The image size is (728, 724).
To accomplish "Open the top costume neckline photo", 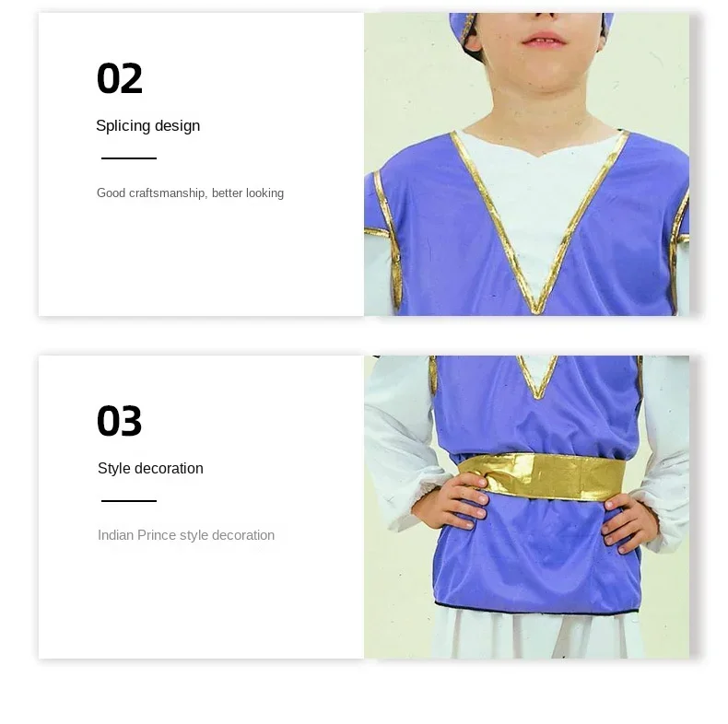I will click(526, 164).
